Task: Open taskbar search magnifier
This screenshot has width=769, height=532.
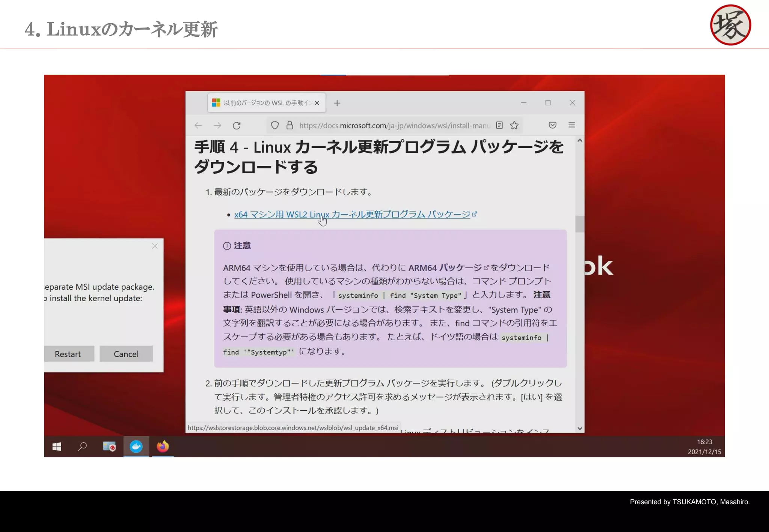Action: pyautogui.click(x=83, y=446)
